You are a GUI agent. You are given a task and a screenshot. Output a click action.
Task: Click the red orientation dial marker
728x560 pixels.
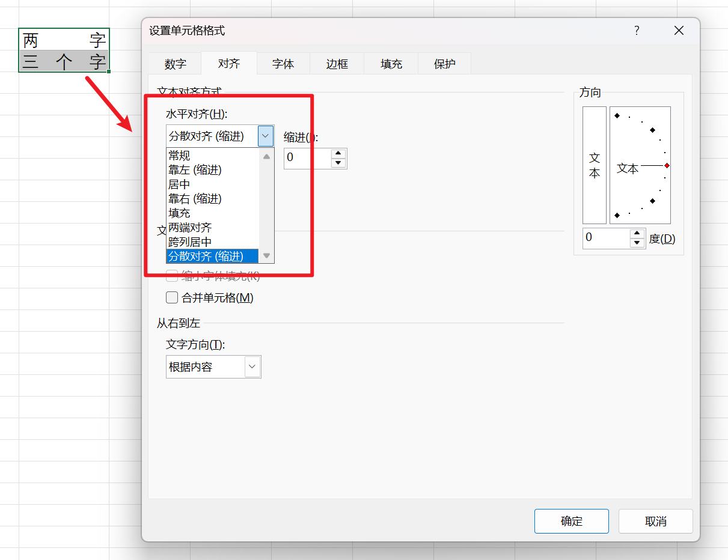tap(667, 165)
